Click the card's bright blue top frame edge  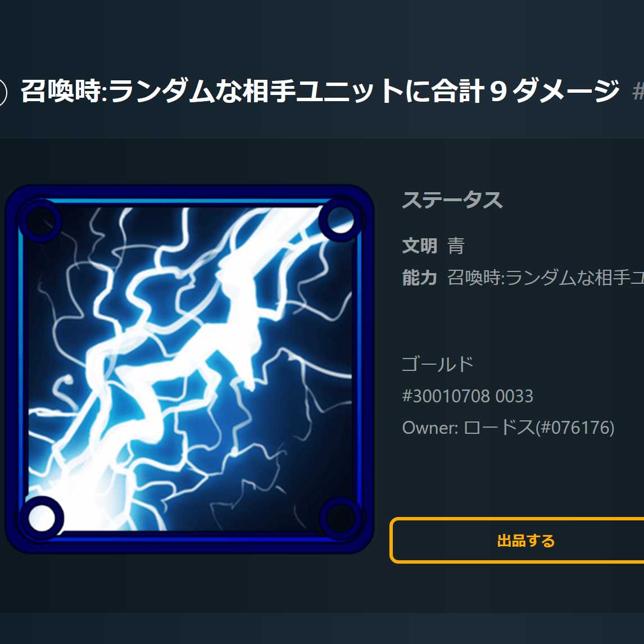[x=189, y=201]
